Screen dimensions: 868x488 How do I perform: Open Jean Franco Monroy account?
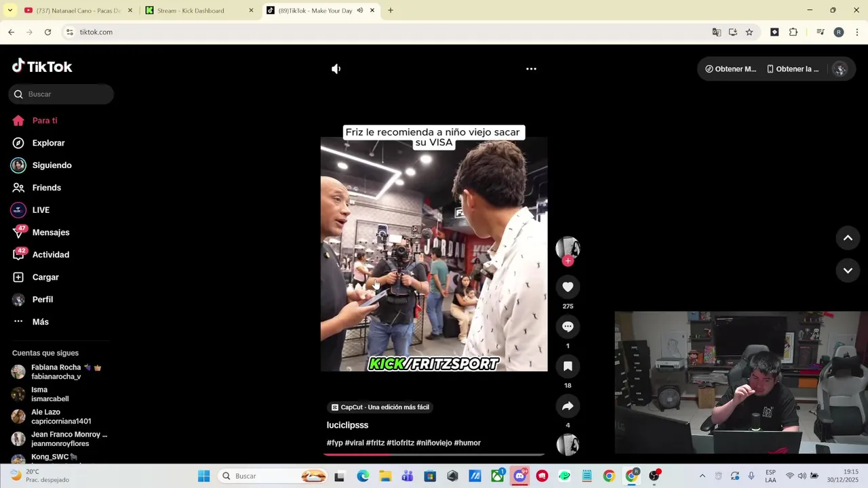pos(60,439)
